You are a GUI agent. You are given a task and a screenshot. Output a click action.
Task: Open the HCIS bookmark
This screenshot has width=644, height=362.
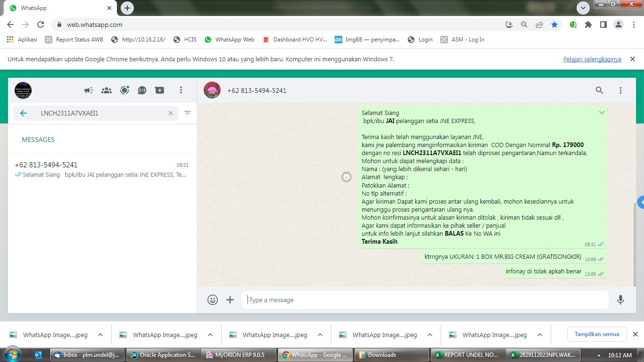coord(185,40)
